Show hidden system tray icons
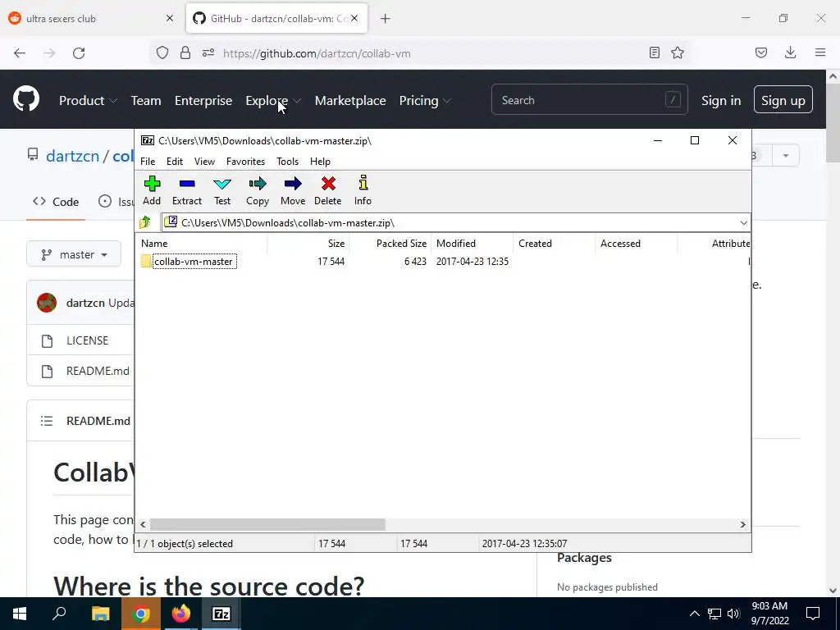The image size is (840, 630). (x=694, y=614)
